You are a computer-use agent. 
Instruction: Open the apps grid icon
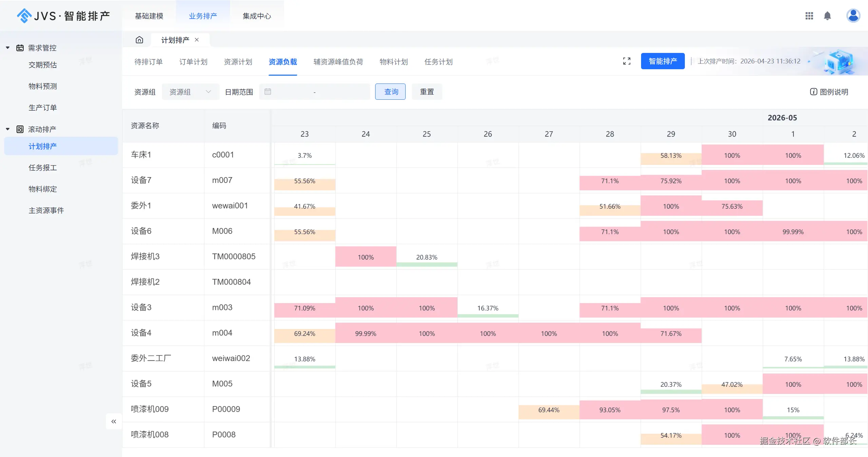click(809, 16)
